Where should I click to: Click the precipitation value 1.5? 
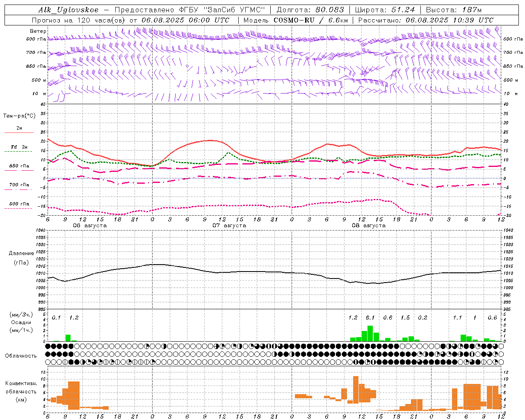tap(405, 318)
